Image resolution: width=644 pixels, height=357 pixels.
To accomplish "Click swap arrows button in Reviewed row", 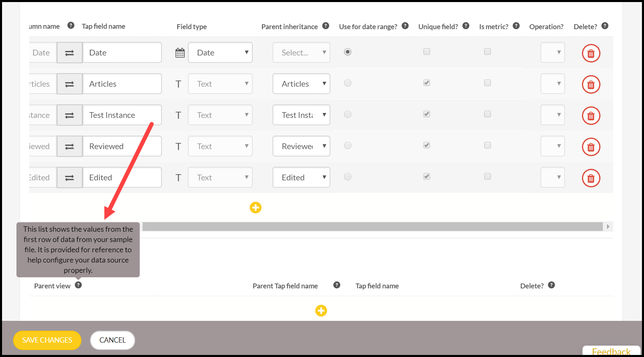I will click(x=69, y=146).
